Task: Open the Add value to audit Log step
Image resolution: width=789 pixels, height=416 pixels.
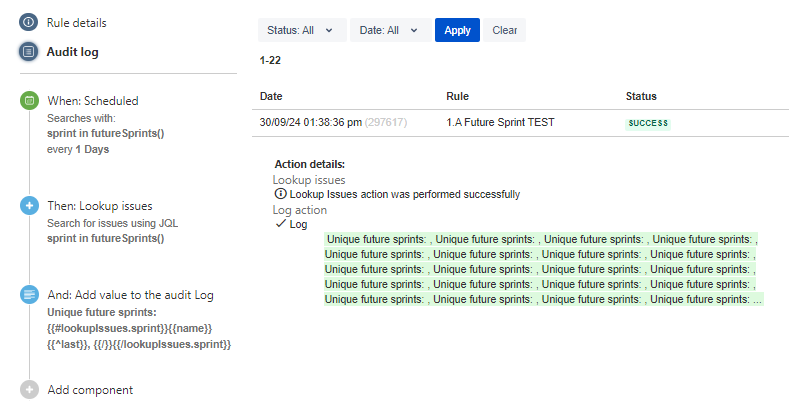Action: 130,295
